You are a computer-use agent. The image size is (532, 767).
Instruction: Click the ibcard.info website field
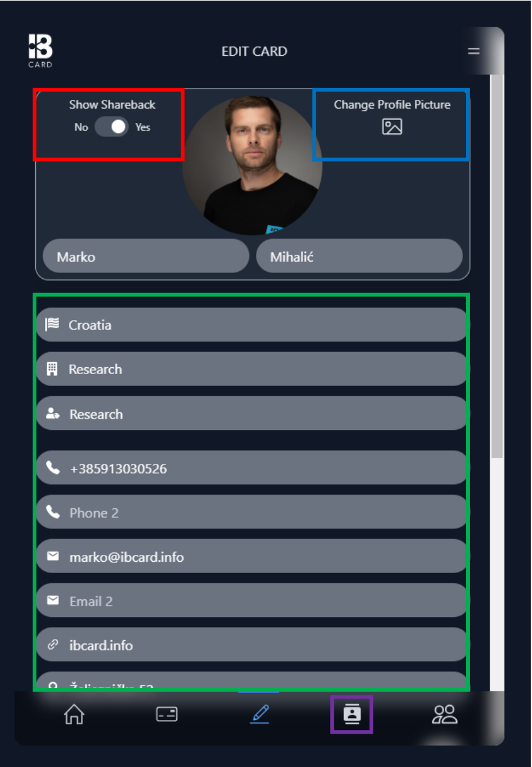(252, 645)
